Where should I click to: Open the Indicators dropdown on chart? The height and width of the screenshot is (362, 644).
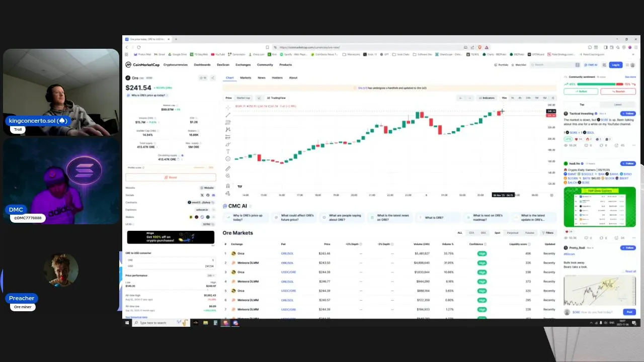487,98
